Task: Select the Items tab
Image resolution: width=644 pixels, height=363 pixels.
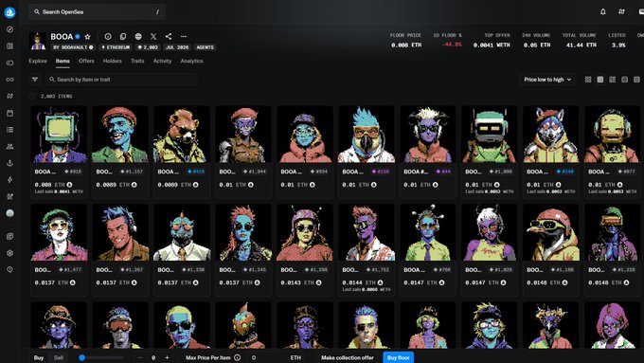Action: [x=63, y=61]
